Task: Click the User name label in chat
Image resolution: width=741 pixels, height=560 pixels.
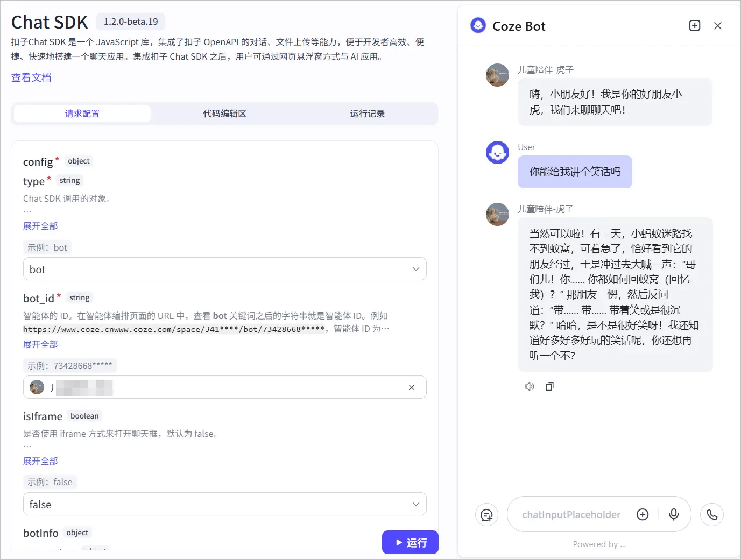Action: point(526,147)
